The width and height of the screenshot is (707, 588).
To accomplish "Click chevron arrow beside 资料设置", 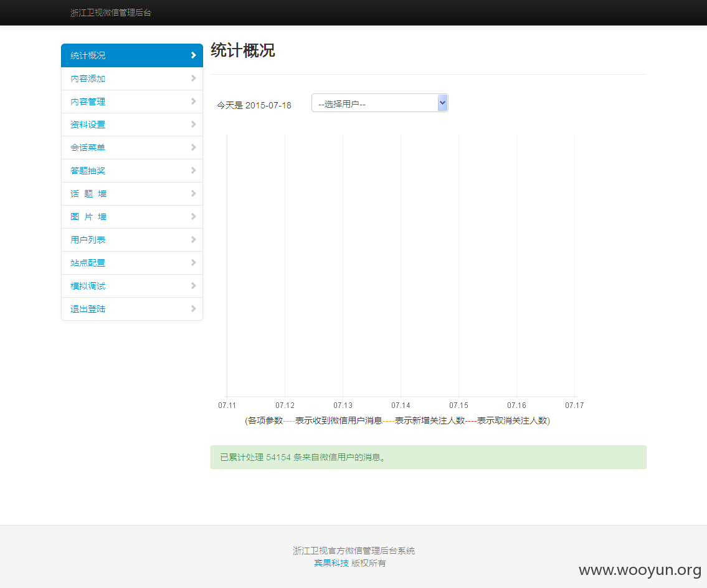I will pyautogui.click(x=194, y=124).
